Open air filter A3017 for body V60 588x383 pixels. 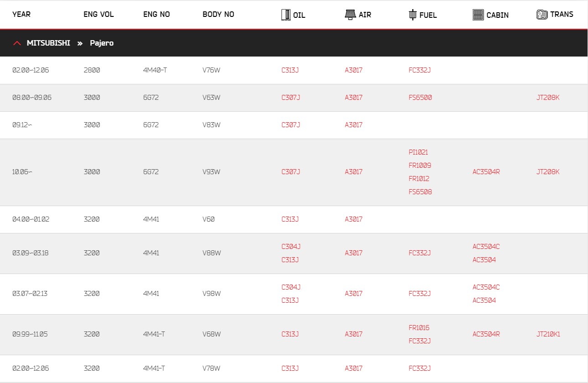(x=354, y=219)
